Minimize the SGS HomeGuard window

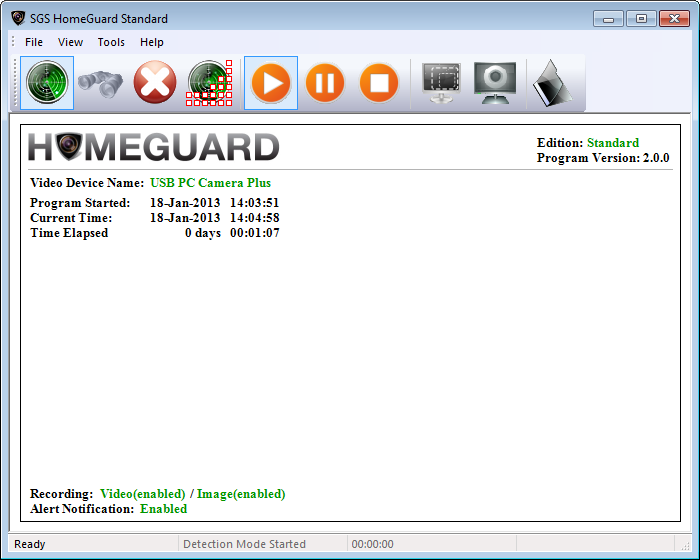coord(608,19)
